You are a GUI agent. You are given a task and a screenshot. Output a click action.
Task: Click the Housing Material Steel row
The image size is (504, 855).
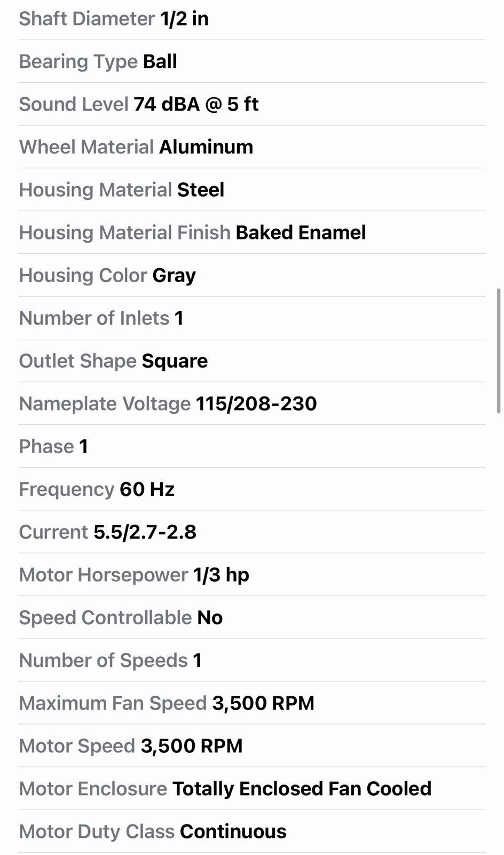click(x=252, y=190)
